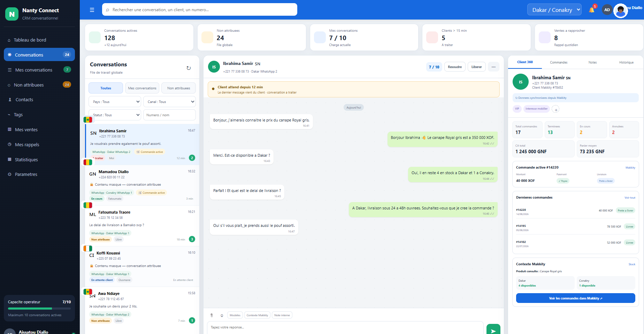
Task: Click the IS avatar in chat header
Action: coord(214,67)
